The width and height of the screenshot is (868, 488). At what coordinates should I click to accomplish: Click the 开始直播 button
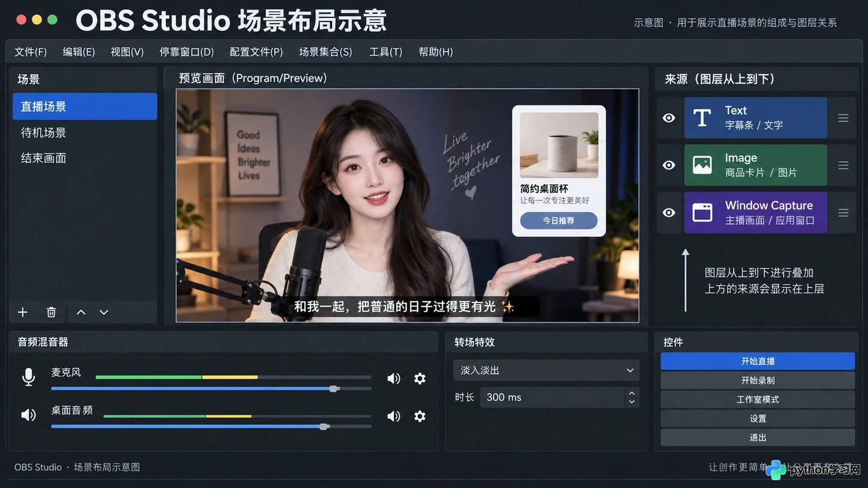coord(758,361)
